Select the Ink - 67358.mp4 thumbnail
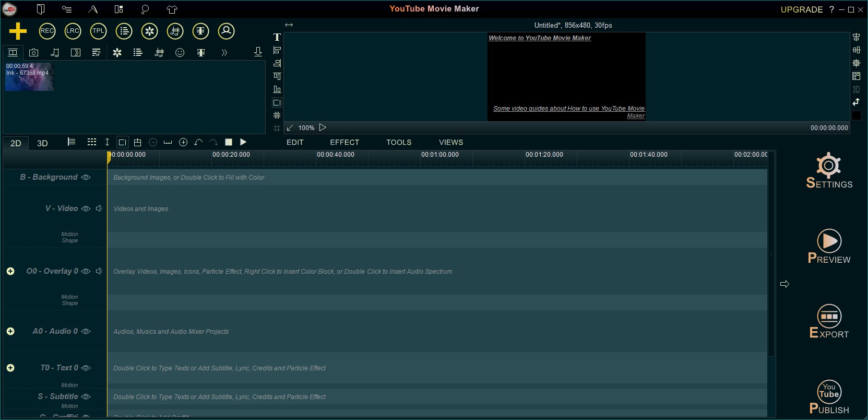The image size is (868, 420). 29,77
